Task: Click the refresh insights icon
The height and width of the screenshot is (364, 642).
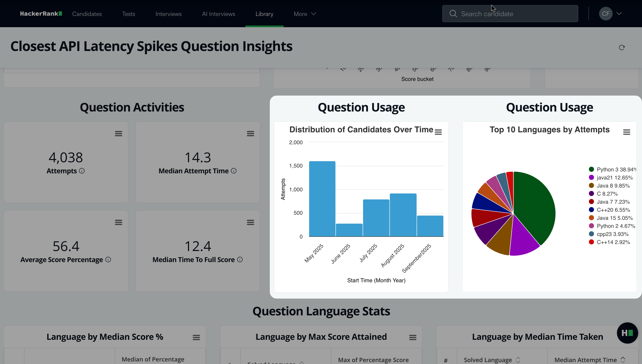Action: 622,48
